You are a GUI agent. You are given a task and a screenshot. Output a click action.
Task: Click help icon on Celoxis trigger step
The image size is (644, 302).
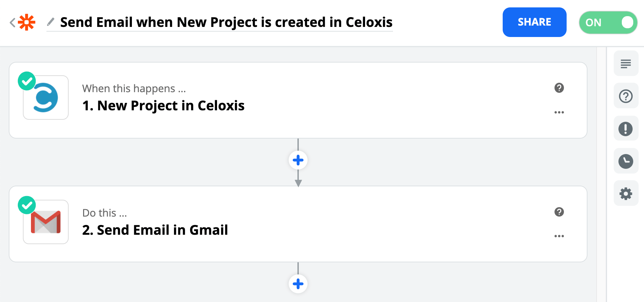coord(559,88)
